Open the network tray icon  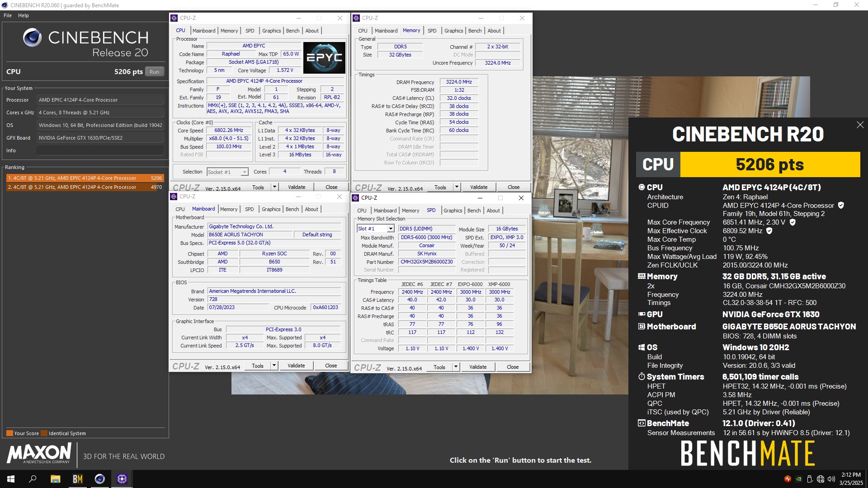820,479
